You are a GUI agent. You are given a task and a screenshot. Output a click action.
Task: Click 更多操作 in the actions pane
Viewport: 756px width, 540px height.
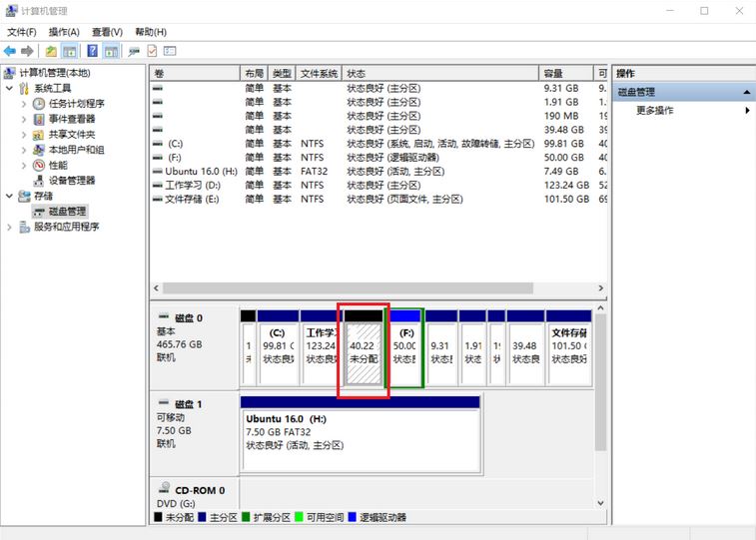point(655,111)
